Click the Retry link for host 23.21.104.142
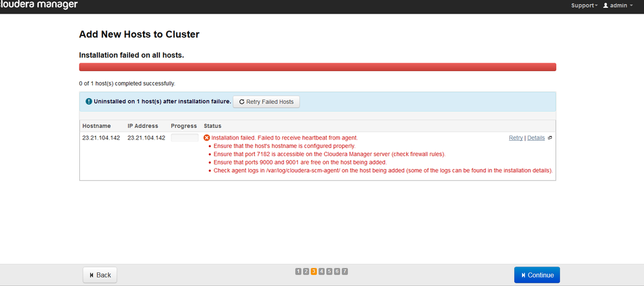This screenshot has height=286, width=644. click(516, 138)
